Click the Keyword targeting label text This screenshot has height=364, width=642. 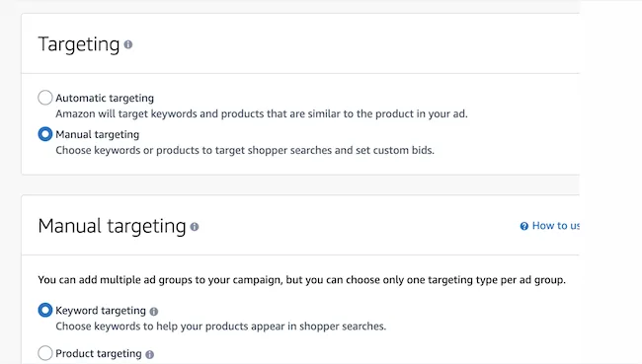click(x=101, y=311)
